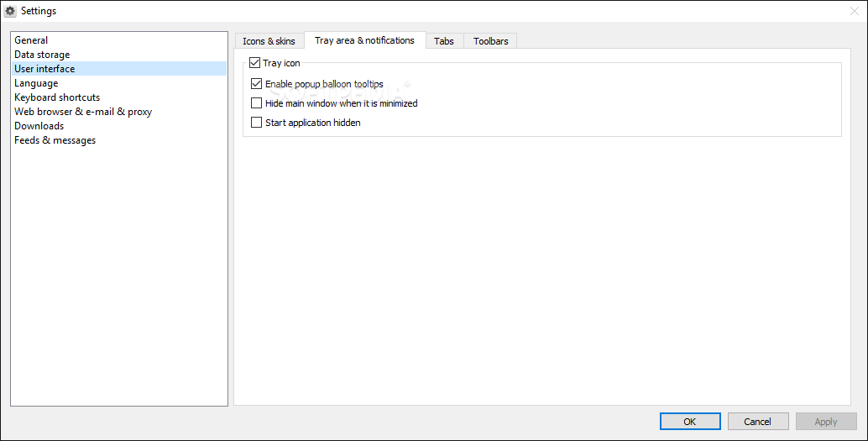This screenshot has height=441, width=868.
Task: Confirm settings with the OK button
Action: coord(690,422)
